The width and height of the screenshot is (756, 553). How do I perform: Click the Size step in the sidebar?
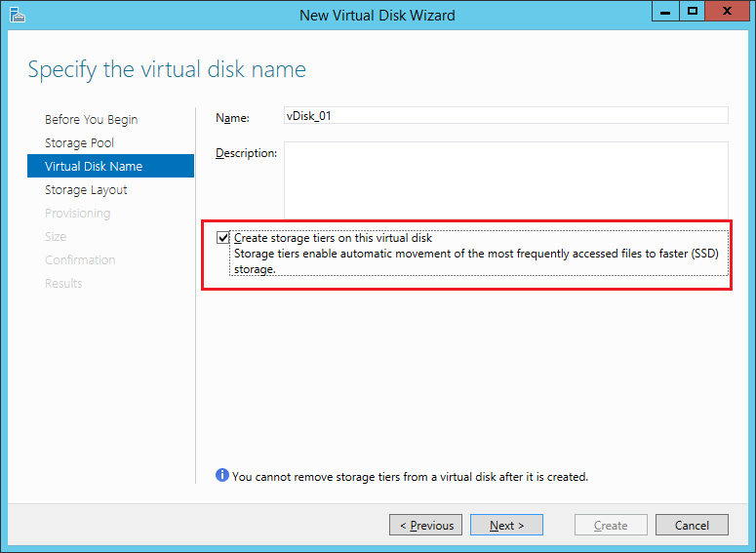pyautogui.click(x=56, y=236)
